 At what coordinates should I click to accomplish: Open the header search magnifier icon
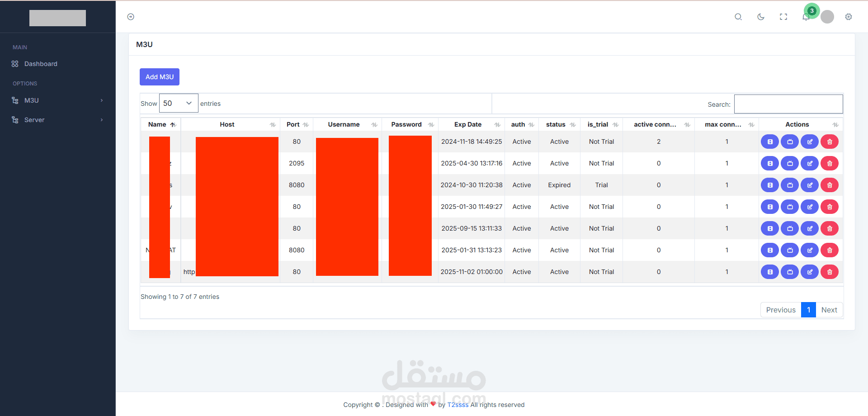coord(738,17)
